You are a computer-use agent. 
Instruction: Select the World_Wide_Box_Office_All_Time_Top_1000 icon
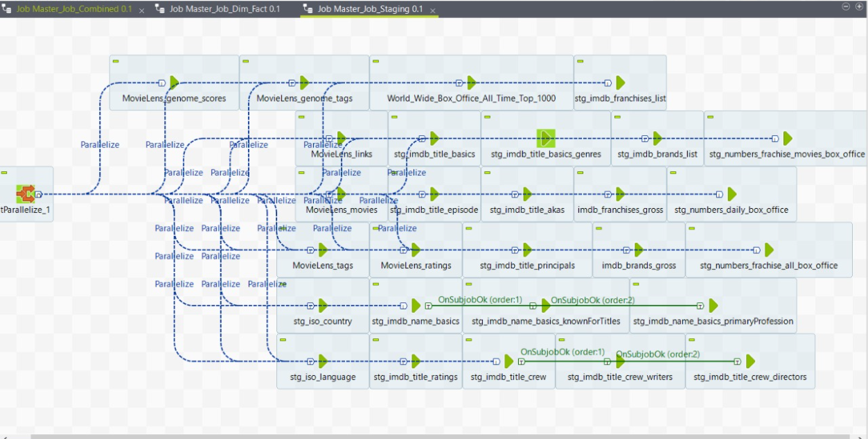470,82
